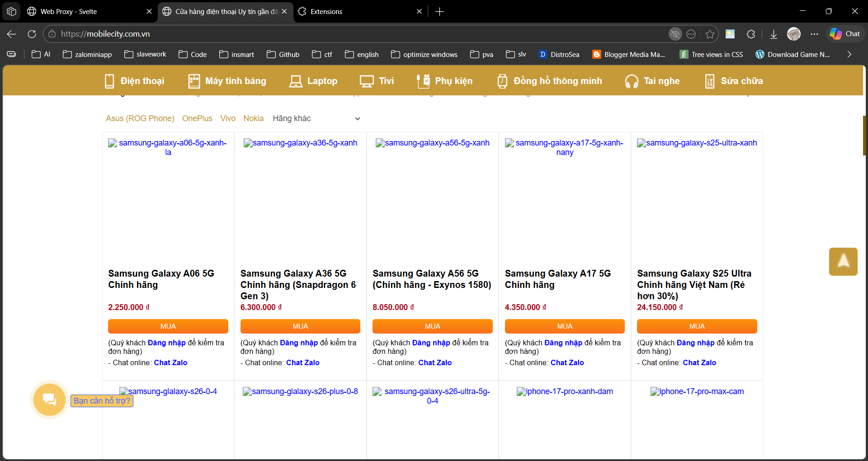The width and height of the screenshot is (868, 461).
Task: Open the iphone-17-pro-max-cam product image
Action: 697,391
